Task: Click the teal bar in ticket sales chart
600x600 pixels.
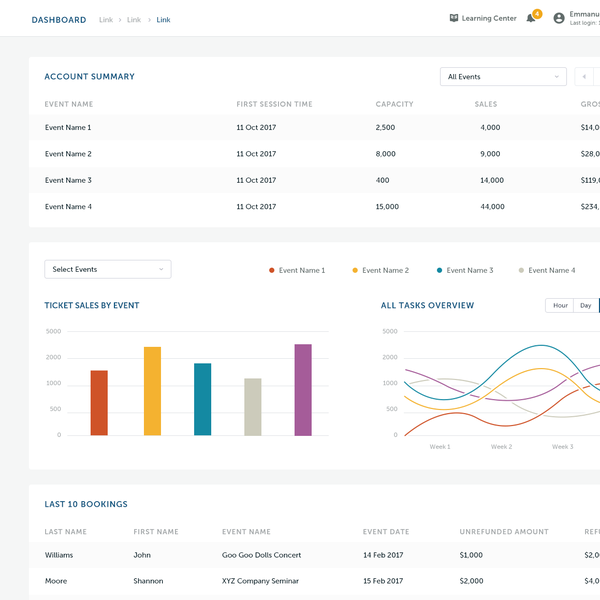Action: pos(202,399)
